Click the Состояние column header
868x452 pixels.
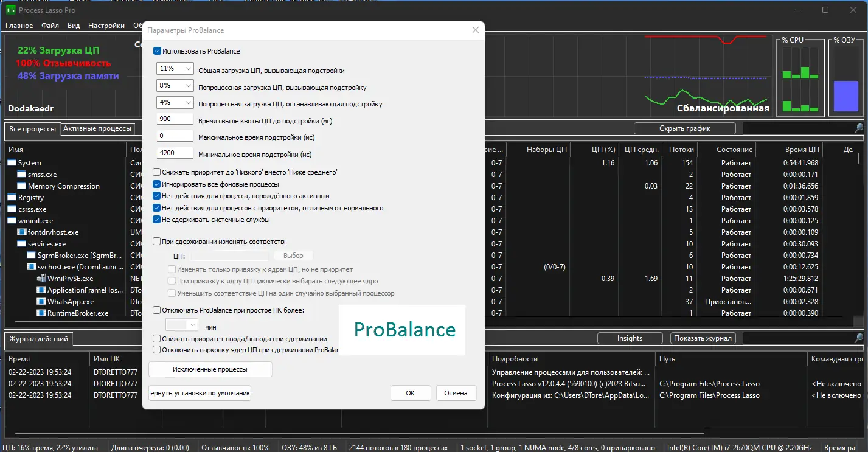click(x=734, y=150)
